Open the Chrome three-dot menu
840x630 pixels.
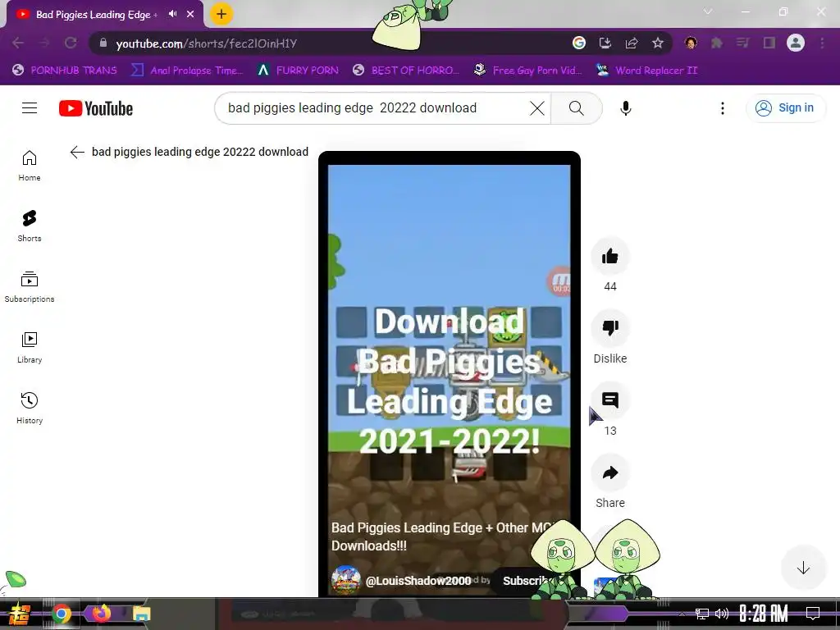tap(822, 43)
